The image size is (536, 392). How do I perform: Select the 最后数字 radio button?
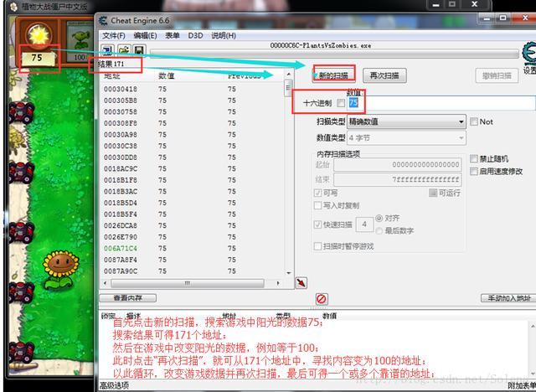380,230
